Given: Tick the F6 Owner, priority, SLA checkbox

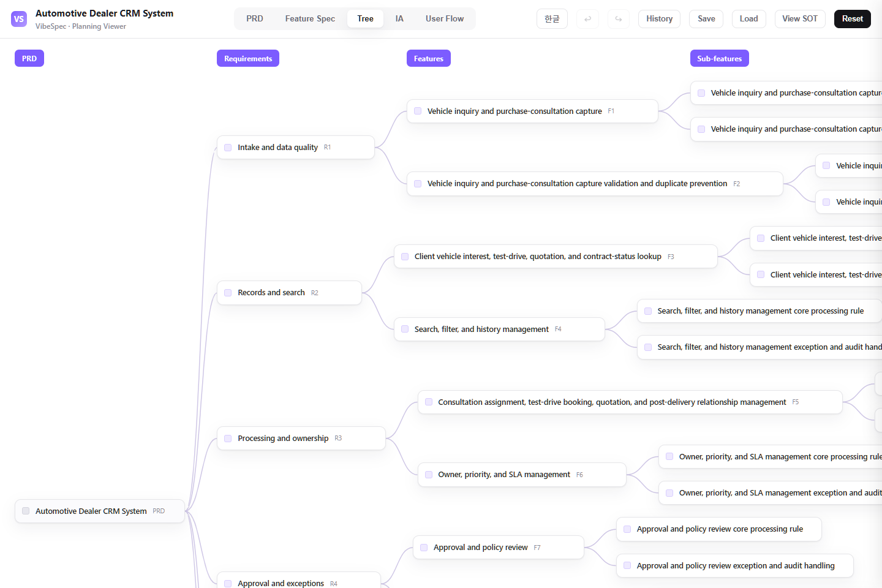Looking at the screenshot, I should click(x=429, y=475).
